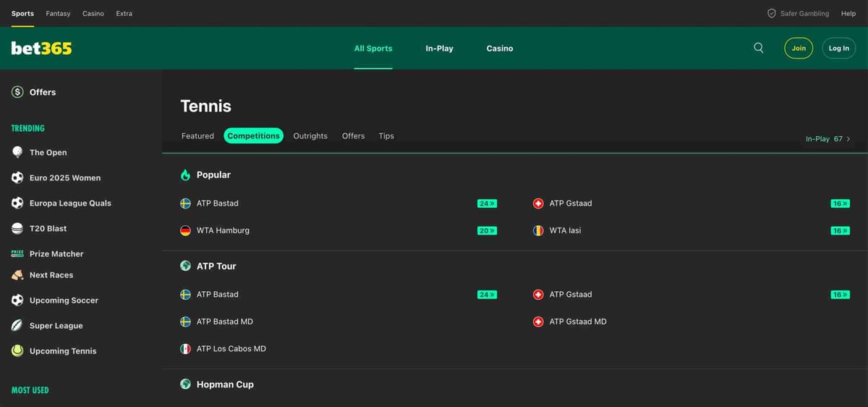Viewport: 868px width, 407px height.
Task: Click the Offers dollar icon in sidebar
Action: coord(17,92)
